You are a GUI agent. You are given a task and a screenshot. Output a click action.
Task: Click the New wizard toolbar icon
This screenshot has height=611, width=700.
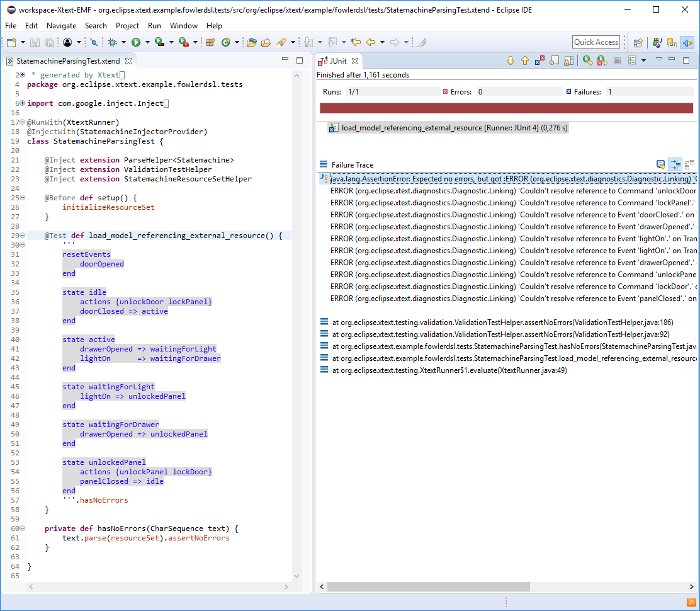[11, 42]
